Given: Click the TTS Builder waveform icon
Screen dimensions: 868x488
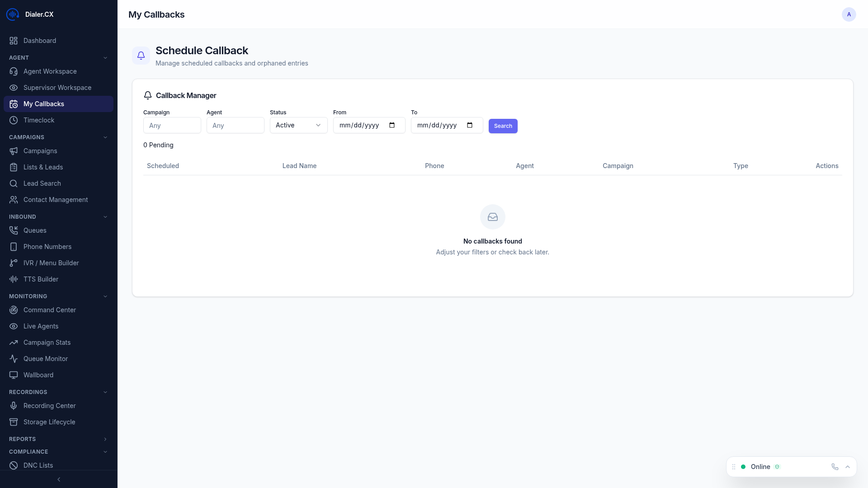Looking at the screenshot, I should 14,279.
